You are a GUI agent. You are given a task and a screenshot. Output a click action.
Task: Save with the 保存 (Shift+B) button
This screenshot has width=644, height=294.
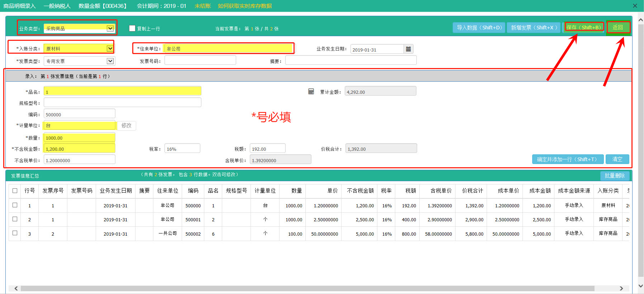tap(584, 27)
